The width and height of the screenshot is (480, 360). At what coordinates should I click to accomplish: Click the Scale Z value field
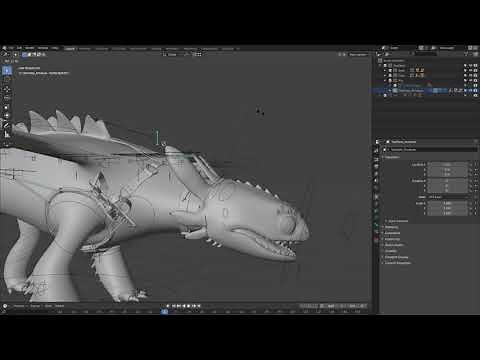448,213
